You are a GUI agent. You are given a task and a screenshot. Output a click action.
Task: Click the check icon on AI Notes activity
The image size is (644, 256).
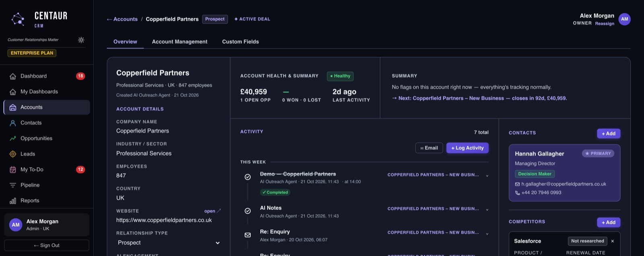coord(248,211)
